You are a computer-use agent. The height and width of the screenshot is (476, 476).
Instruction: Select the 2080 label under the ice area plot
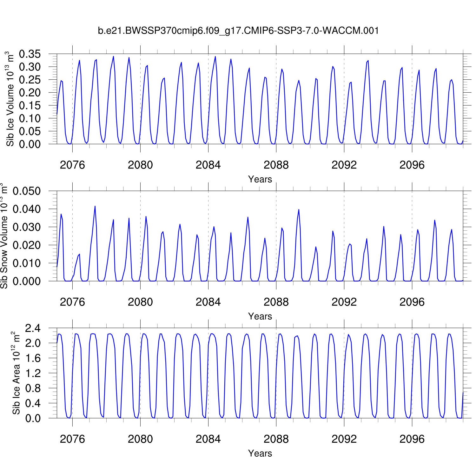pos(140,439)
